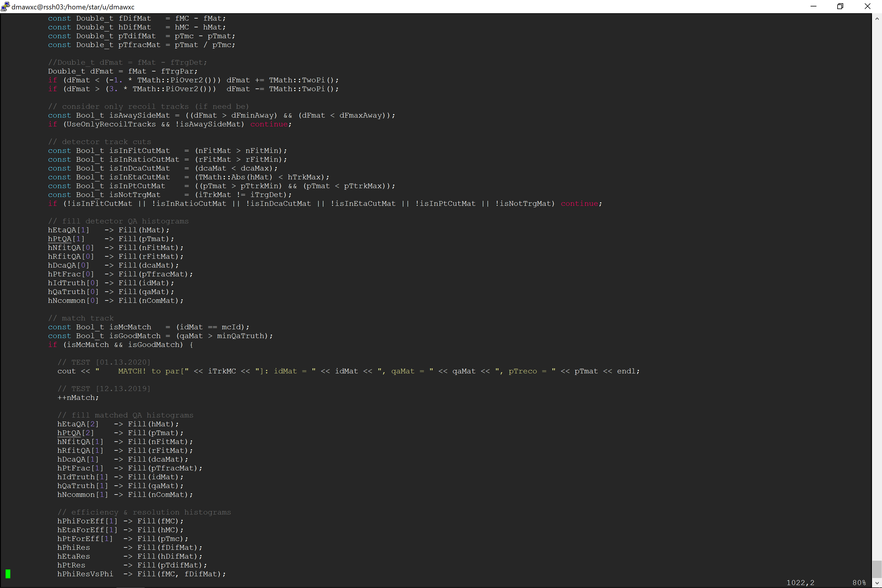Image resolution: width=882 pixels, height=588 pixels.
Task: Restore down the terminal window
Action: (840, 6)
